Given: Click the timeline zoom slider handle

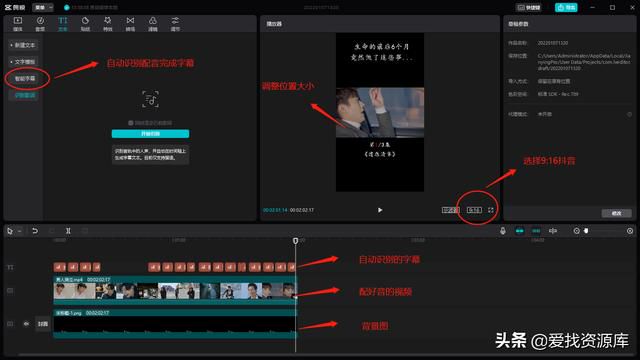Looking at the screenshot, I should pyautogui.click(x=586, y=231).
